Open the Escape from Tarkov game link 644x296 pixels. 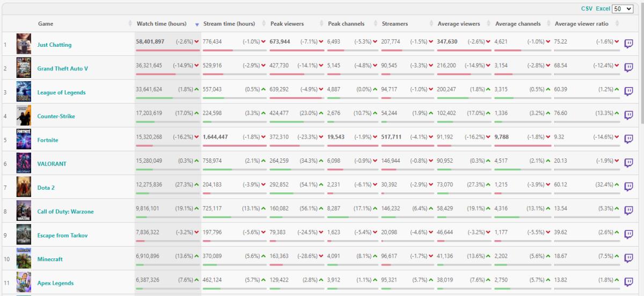click(62, 235)
